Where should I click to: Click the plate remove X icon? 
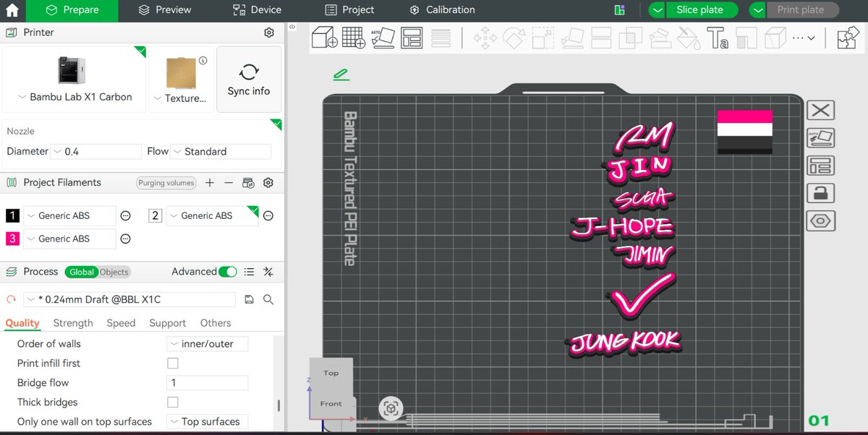click(820, 111)
